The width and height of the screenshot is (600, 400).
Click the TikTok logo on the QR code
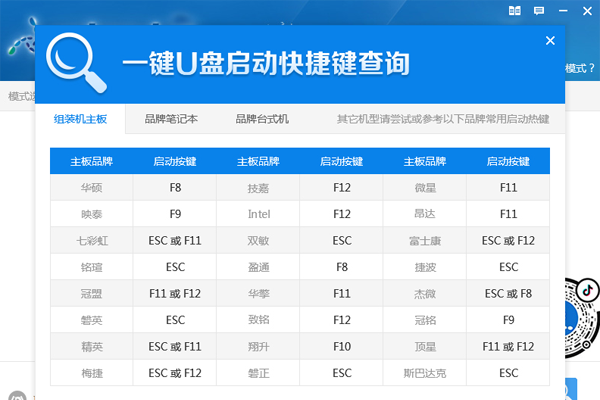tap(588, 289)
